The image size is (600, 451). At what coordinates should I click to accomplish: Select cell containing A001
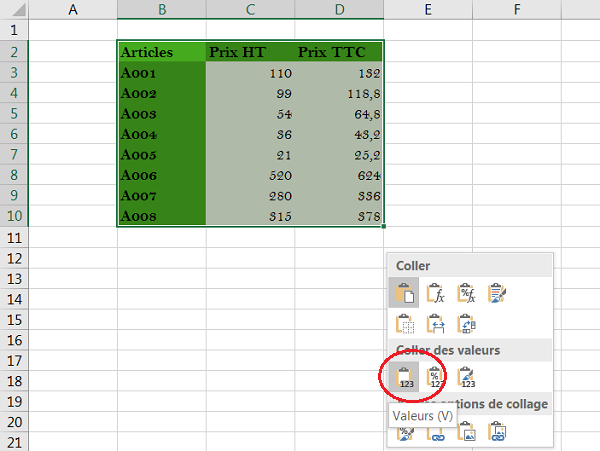point(161,72)
